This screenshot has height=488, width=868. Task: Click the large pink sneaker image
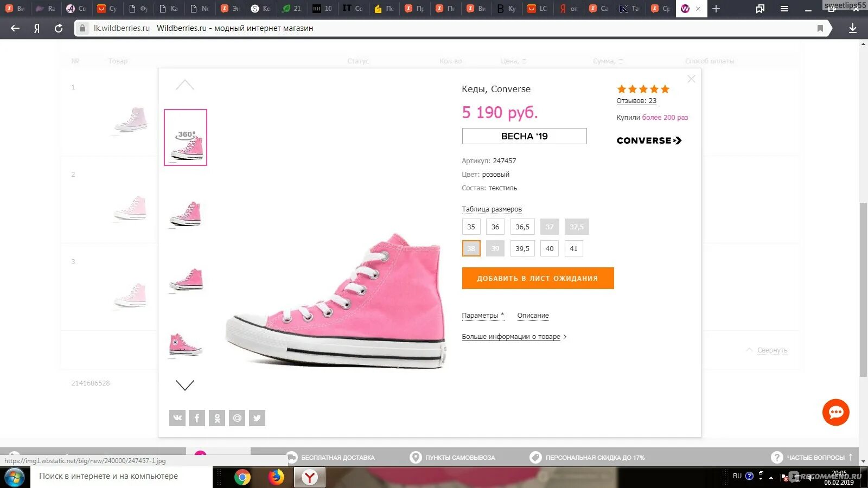(x=335, y=301)
